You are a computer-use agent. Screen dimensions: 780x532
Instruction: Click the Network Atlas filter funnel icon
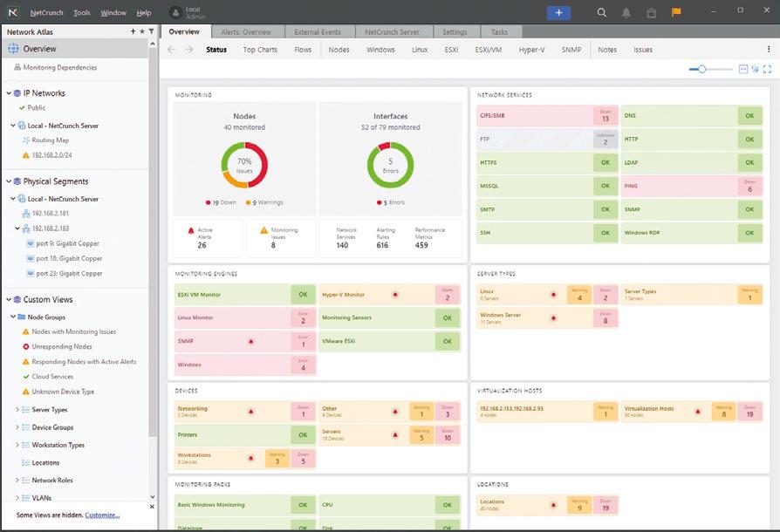[x=151, y=31]
